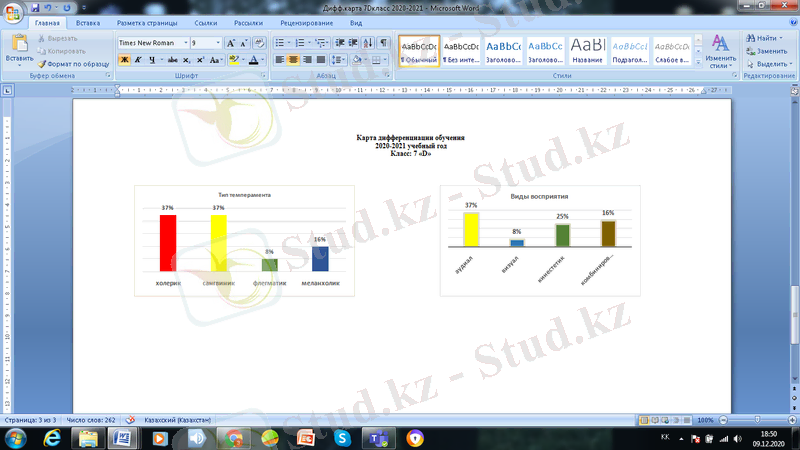
Task: Toggle subscript formatting
Action: 187,60
